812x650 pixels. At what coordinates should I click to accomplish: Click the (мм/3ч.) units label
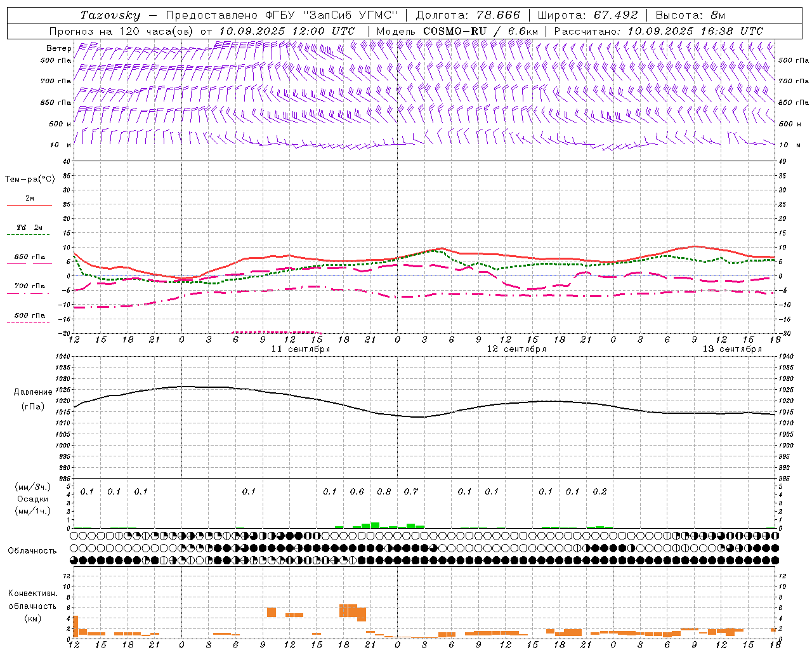pyautogui.click(x=33, y=487)
